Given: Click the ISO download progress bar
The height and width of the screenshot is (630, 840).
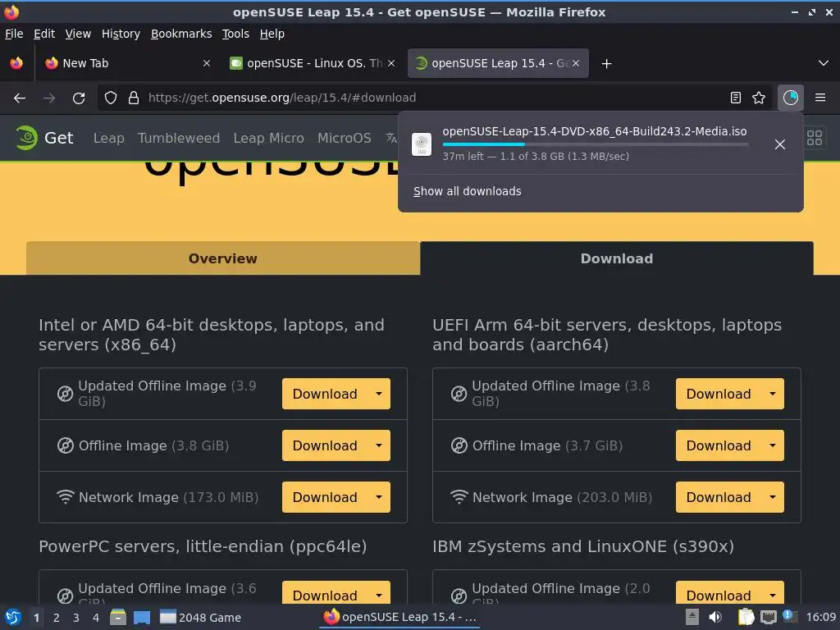Looking at the screenshot, I should coord(596,144).
